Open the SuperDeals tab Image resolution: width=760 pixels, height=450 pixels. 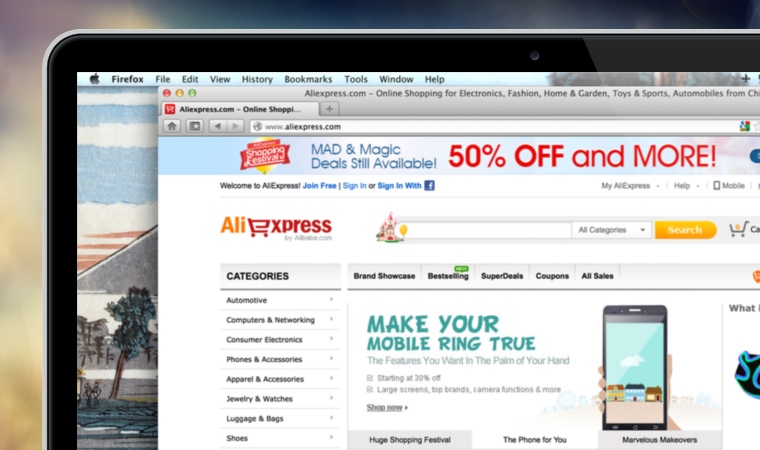502,276
